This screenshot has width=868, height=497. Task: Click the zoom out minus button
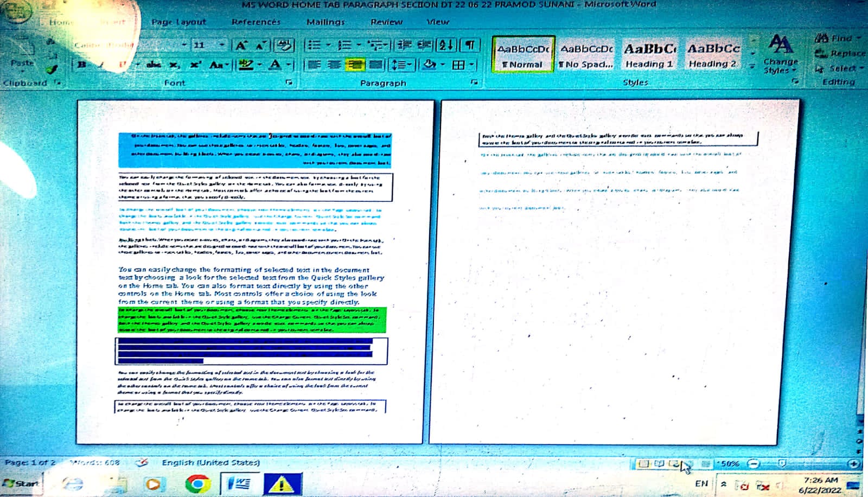[x=753, y=463]
